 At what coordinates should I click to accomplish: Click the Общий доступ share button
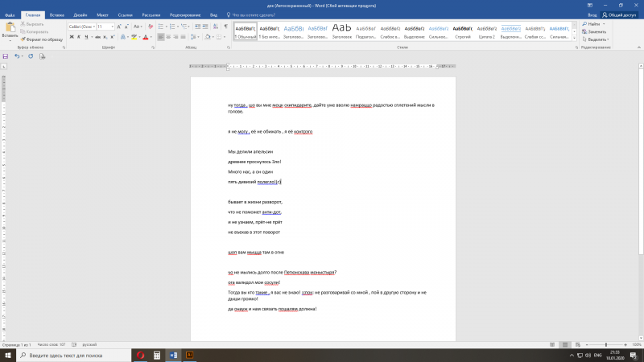click(621, 14)
